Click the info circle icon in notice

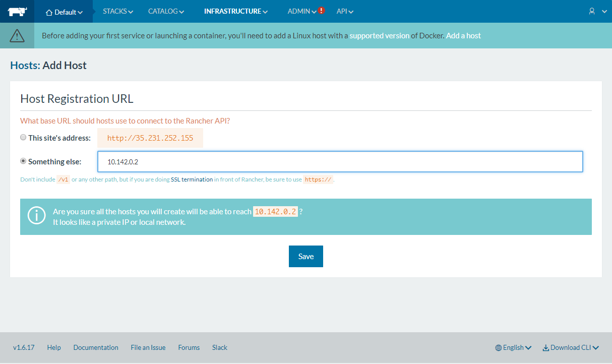tap(36, 216)
